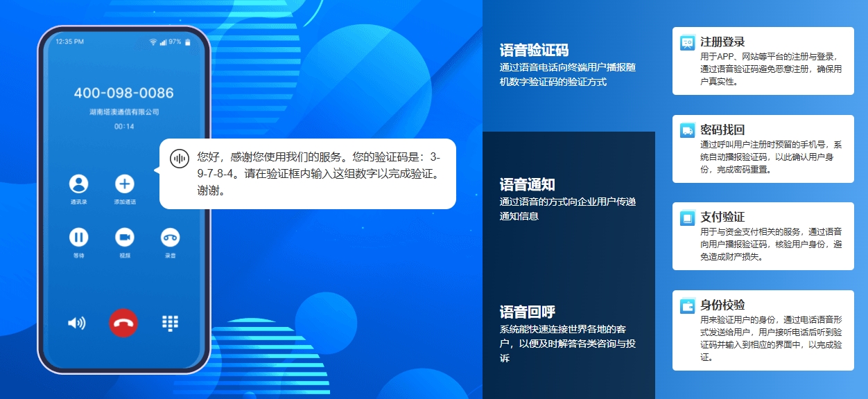Click the 支付验证 card icon

coord(687,218)
